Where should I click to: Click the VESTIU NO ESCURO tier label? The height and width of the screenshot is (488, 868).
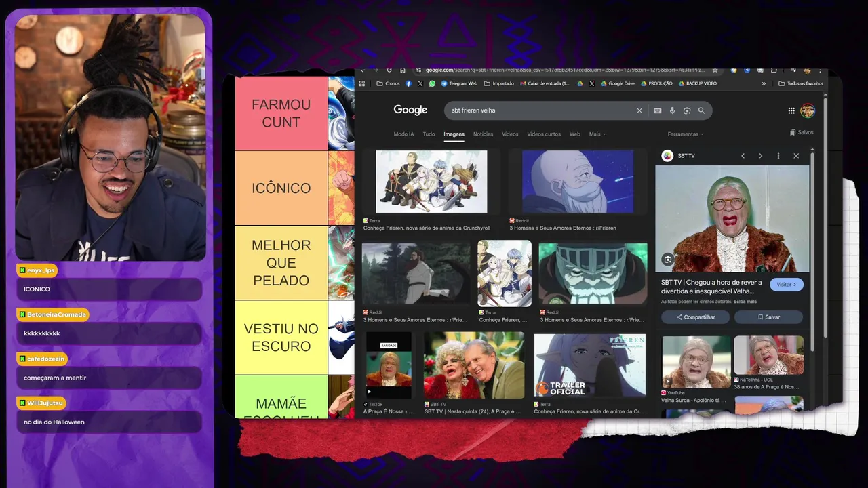(x=281, y=338)
